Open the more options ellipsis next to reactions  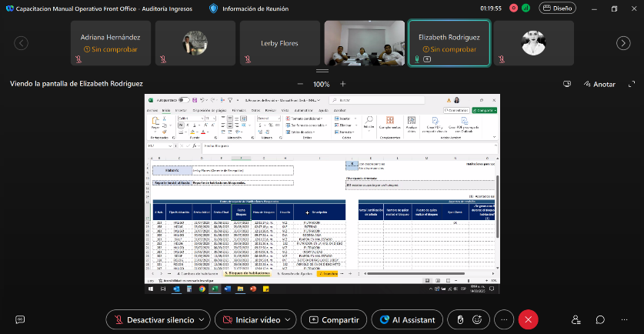503,319
